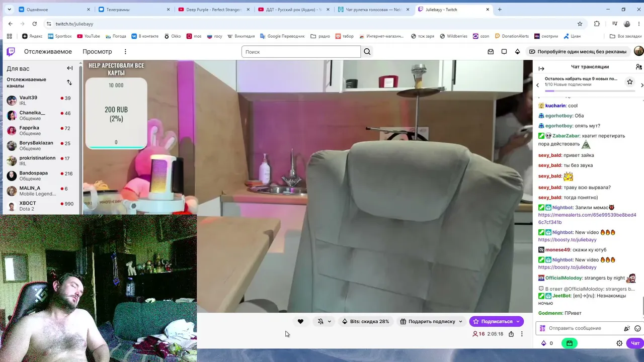Click the Bits: скидка 28% button

(x=366, y=321)
